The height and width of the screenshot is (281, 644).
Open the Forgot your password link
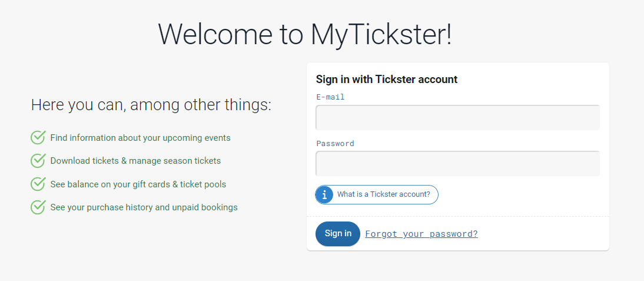421,234
